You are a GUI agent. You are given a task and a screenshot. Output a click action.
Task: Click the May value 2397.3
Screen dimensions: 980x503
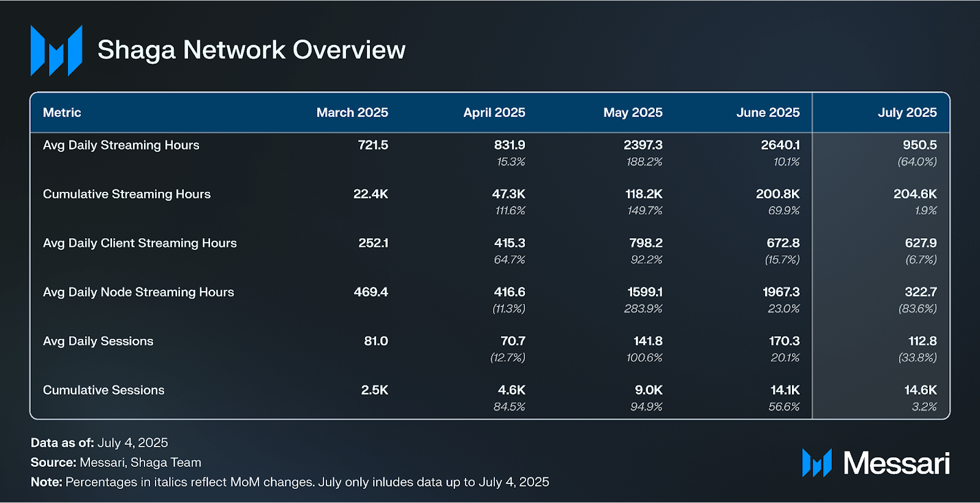[643, 145]
